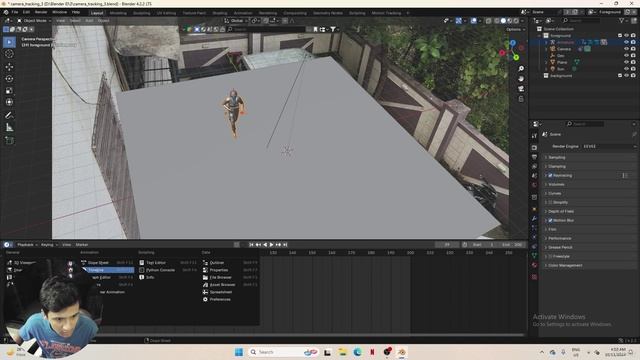Click the Blender logo in the menu bar
The width and height of the screenshot is (640, 360).
coord(5,12)
